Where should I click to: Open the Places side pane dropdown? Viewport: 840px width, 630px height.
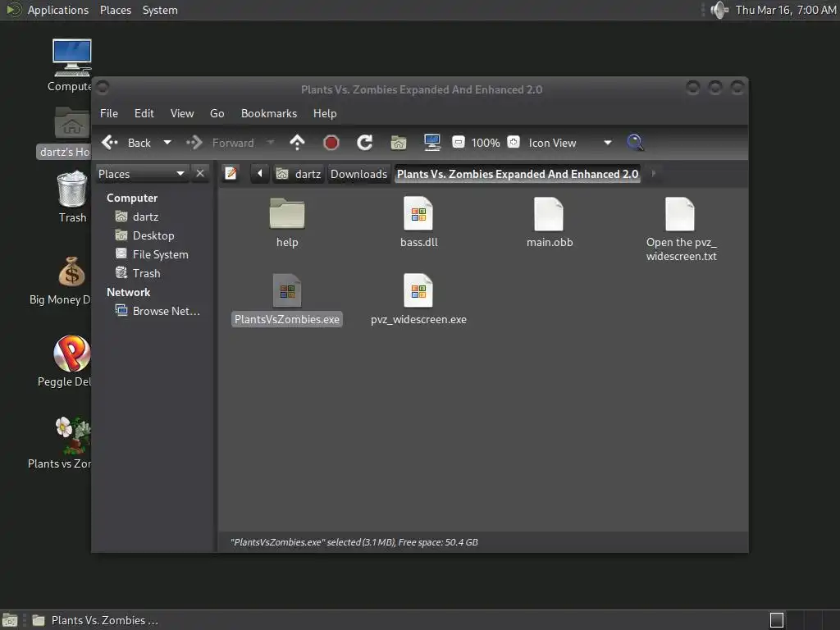coord(141,174)
